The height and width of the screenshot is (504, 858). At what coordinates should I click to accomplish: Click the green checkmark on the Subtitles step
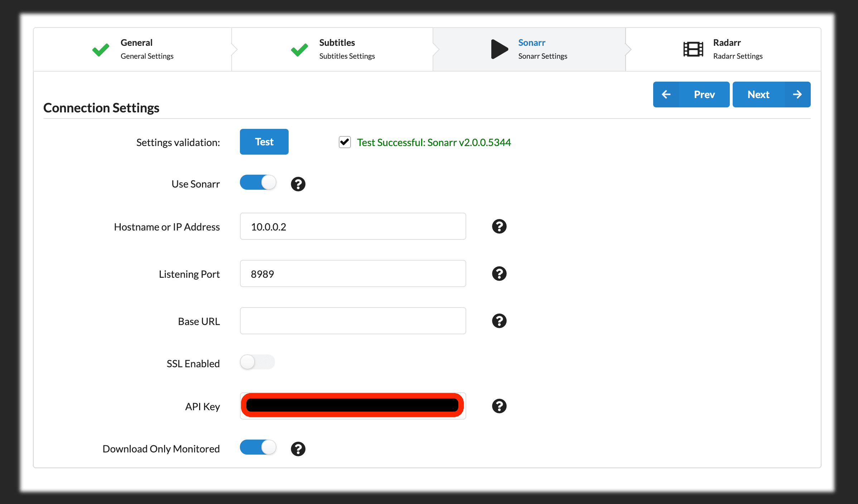point(299,49)
